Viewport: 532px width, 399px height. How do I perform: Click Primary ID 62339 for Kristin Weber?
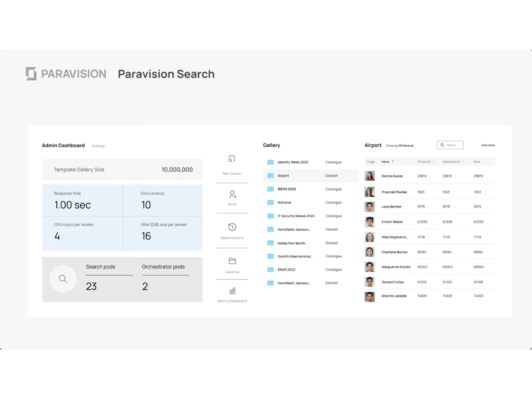click(422, 222)
